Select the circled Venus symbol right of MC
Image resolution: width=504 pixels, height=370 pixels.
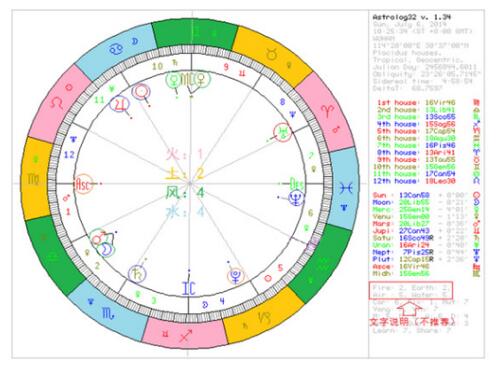tap(202, 79)
